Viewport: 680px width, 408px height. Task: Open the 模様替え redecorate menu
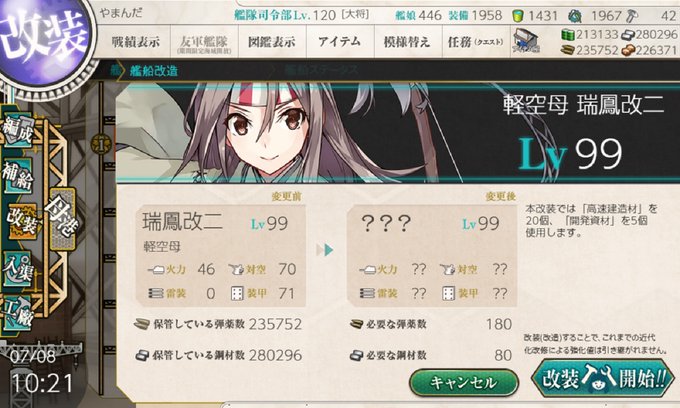[408, 42]
